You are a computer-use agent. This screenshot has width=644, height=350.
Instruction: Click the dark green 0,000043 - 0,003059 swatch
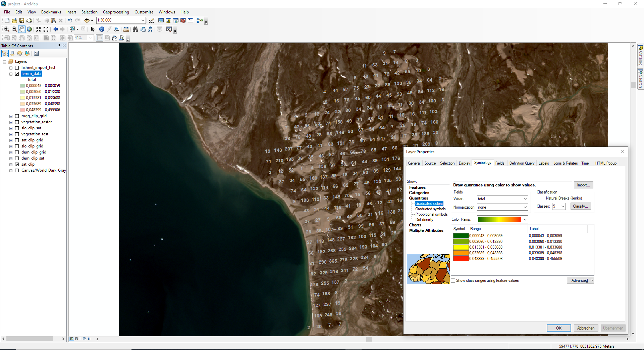tap(461, 236)
